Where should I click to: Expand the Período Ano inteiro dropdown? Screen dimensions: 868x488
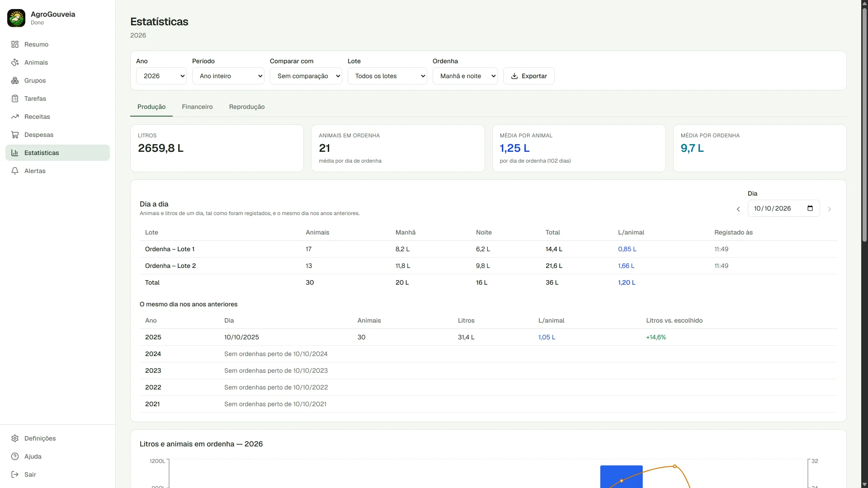[x=228, y=76]
